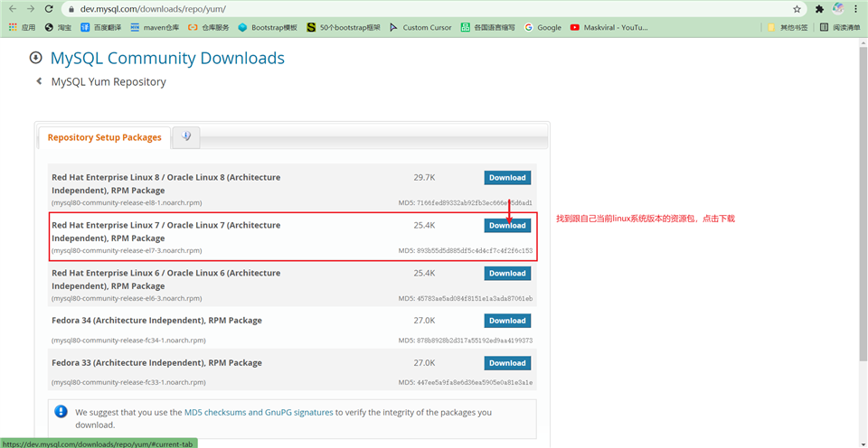Download the Fedora 34 RPM package
This screenshot has width=868, height=448.
pos(507,321)
